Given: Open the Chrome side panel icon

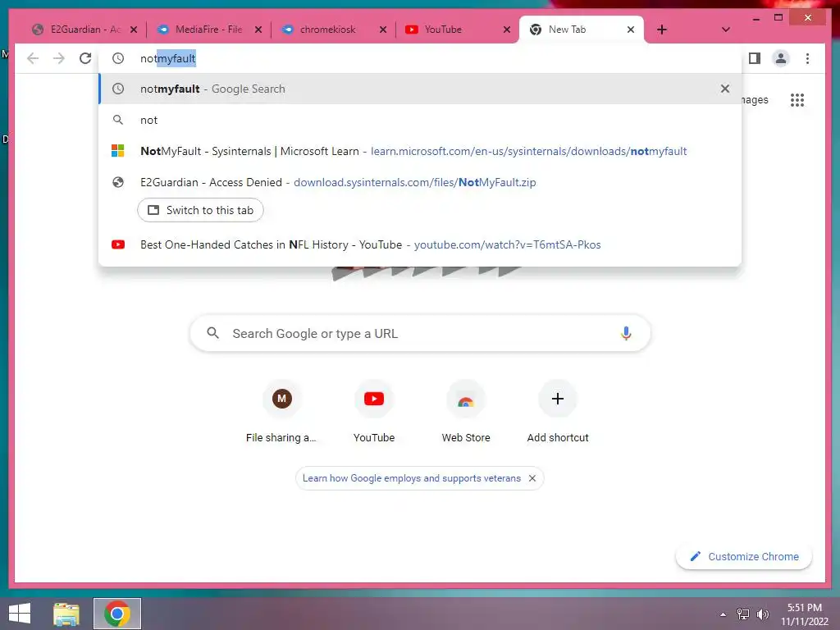Looking at the screenshot, I should point(755,58).
